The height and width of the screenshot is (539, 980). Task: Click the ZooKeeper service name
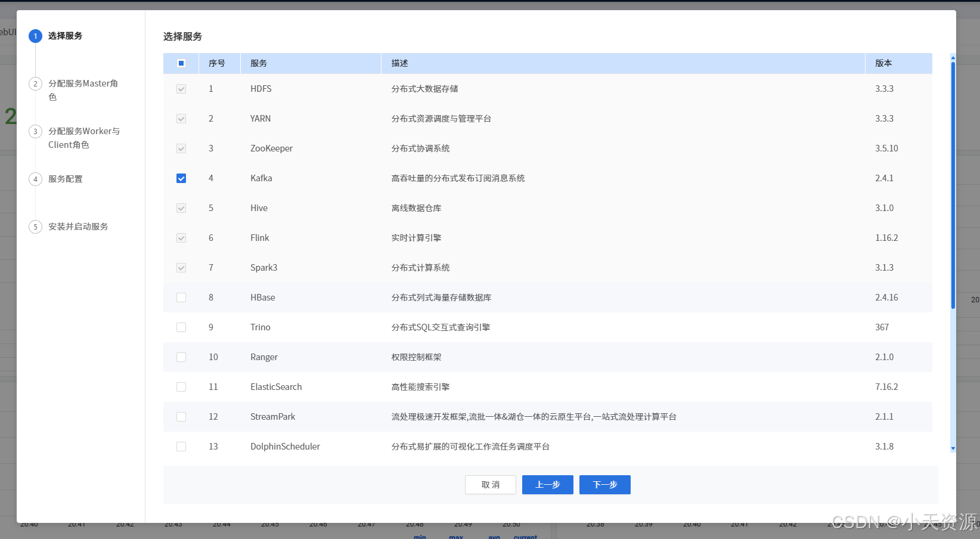[x=272, y=148]
